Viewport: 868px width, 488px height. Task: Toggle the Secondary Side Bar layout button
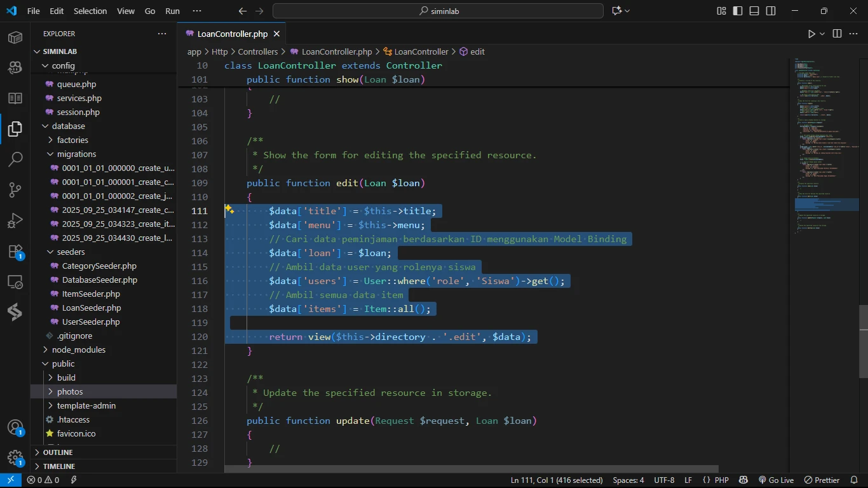[771, 11]
